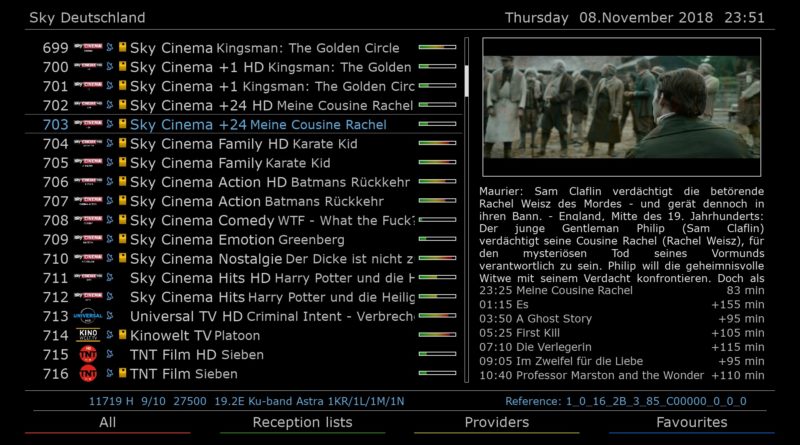Click the service Reference string

[x=626, y=401]
